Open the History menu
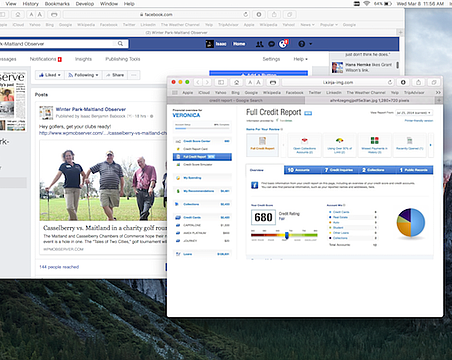 (x=31, y=4)
